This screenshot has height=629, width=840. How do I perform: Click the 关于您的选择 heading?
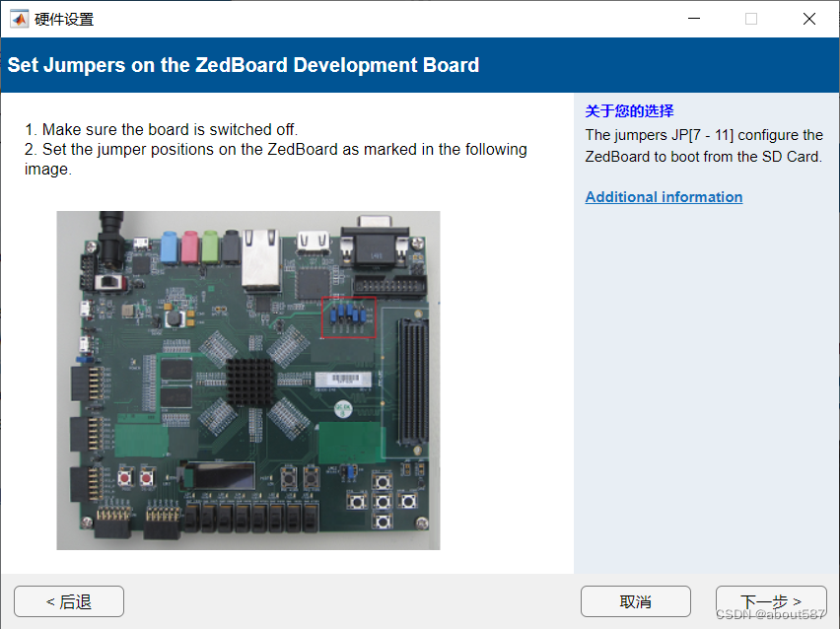point(629,110)
